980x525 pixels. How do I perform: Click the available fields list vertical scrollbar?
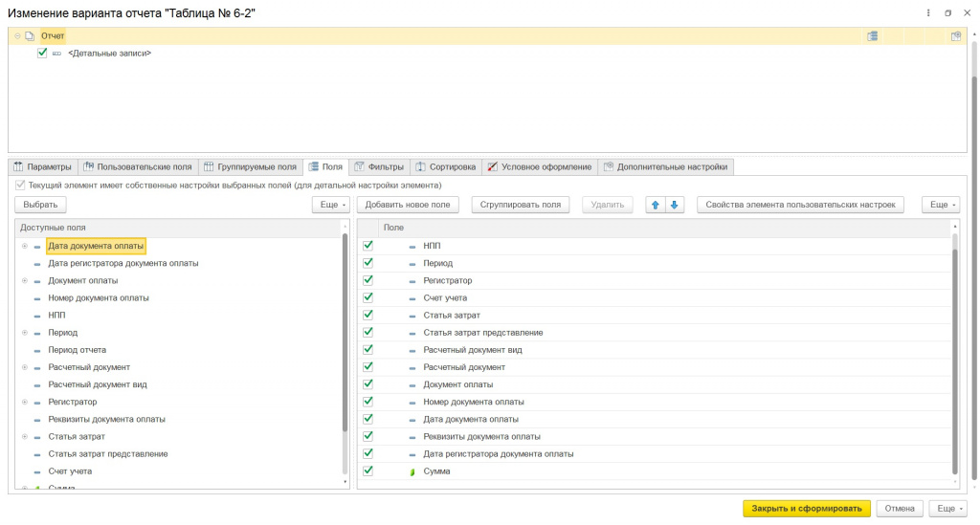tap(345, 354)
